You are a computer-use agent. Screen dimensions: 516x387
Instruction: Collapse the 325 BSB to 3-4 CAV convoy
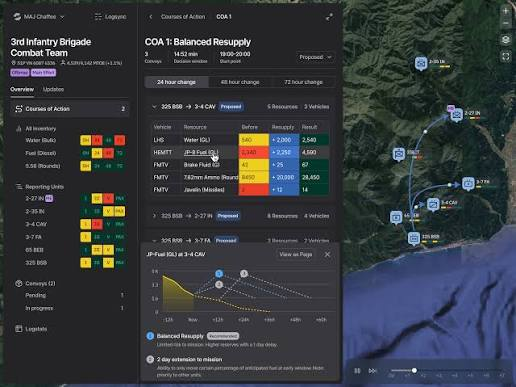(x=154, y=107)
